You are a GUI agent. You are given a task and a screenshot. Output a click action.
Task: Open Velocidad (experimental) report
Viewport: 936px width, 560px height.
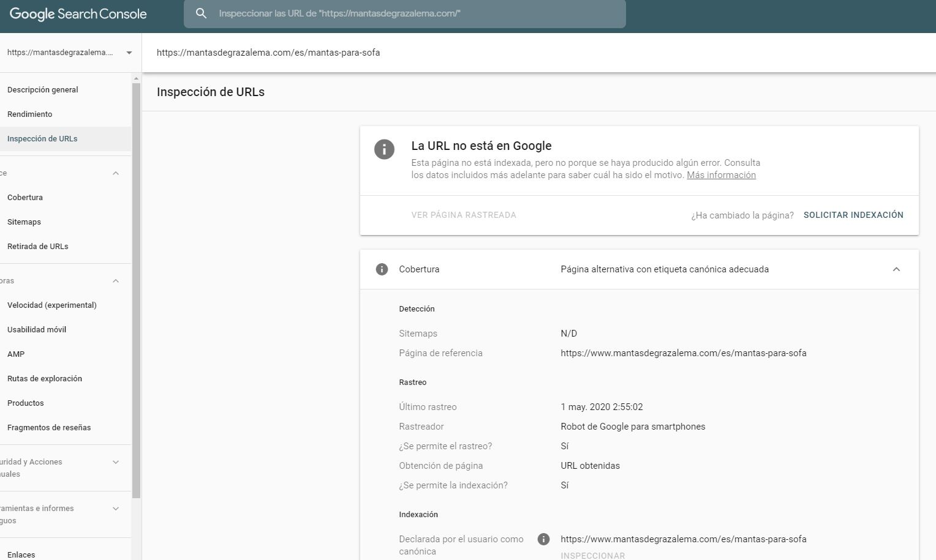[x=52, y=305]
